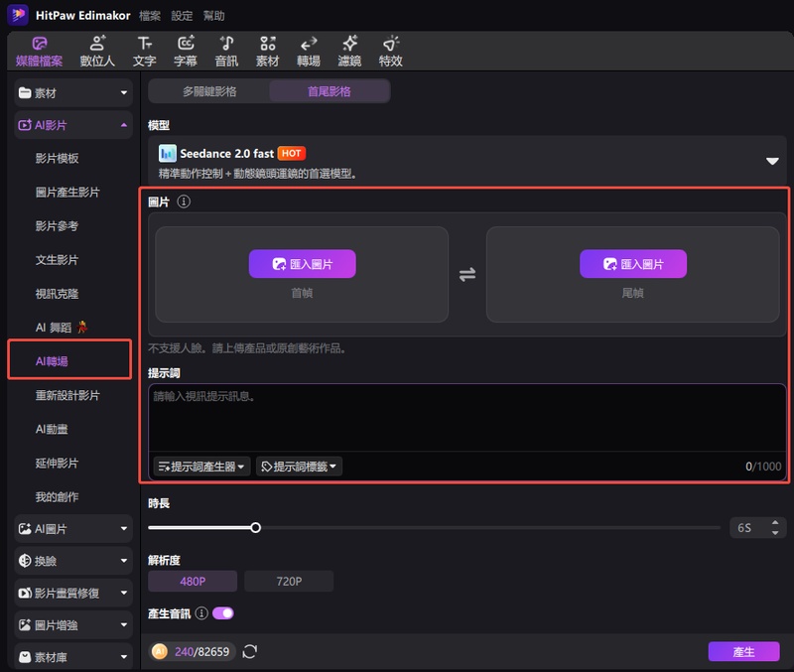
Task: Select 視訊克隆 in the sidebar
Action: pos(58,294)
